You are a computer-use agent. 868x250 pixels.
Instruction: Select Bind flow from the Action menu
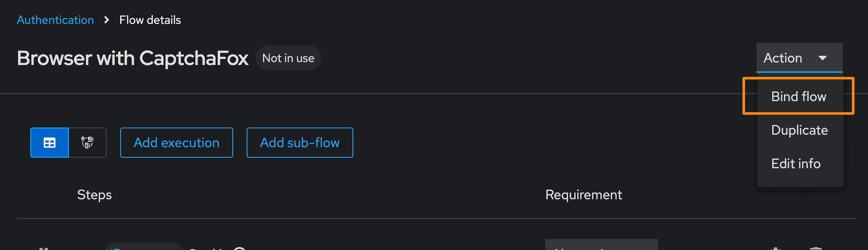(799, 96)
